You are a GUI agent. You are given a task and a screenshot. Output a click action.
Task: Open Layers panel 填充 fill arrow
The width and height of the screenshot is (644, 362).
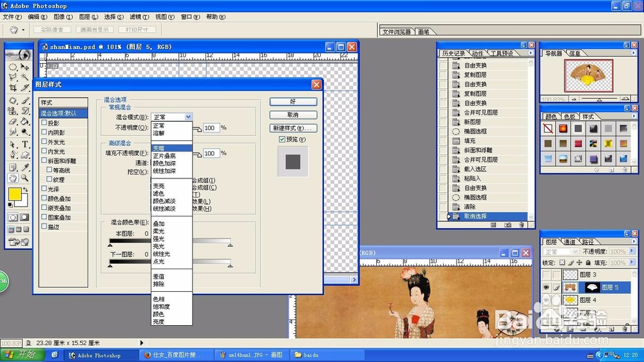click(x=632, y=262)
